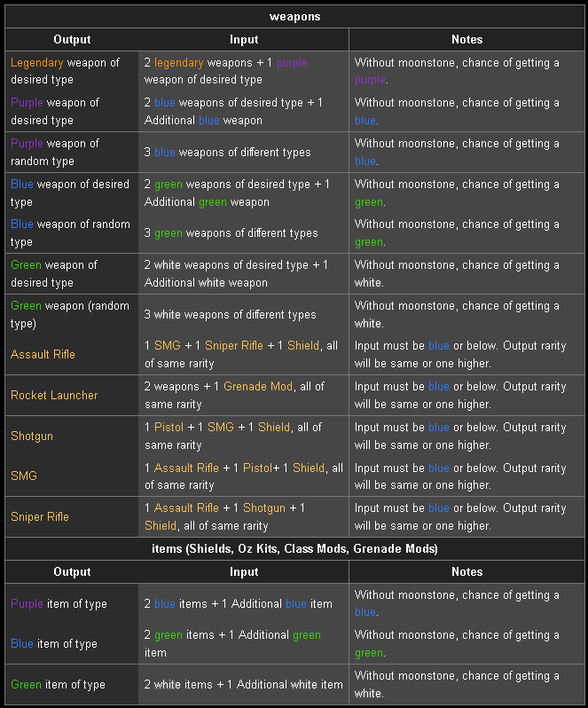Click Shotgun link in Sniper Rifle recipe
This screenshot has height=708, width=588.
(264, 508)
